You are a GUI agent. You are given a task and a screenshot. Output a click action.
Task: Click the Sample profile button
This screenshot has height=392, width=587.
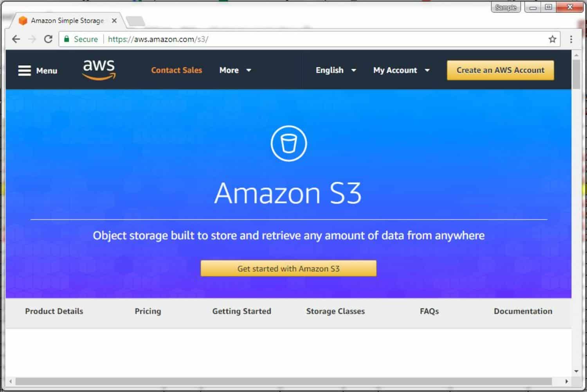(x=506, y=7)
